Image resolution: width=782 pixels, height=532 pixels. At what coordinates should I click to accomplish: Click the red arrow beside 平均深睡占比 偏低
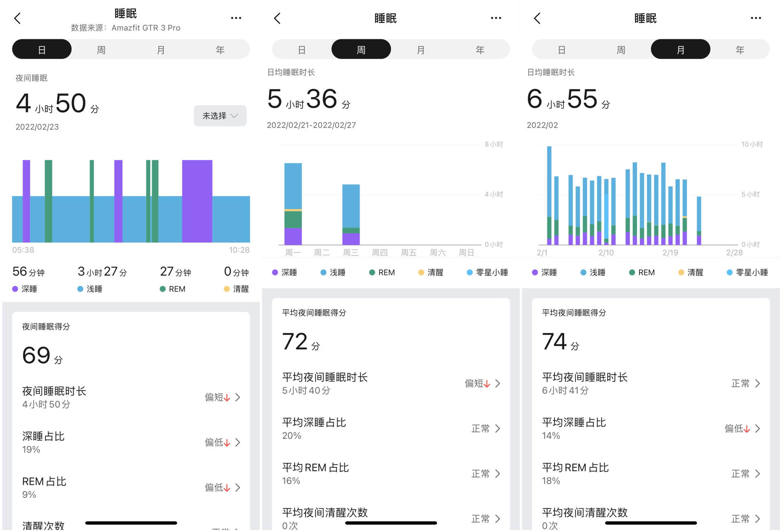coord(747,429)
